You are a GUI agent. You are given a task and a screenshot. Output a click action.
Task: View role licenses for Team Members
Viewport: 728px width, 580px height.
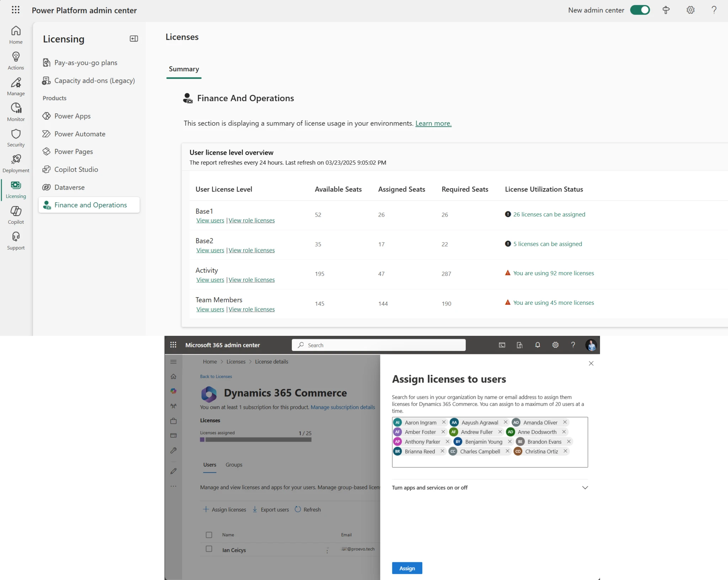(x=252, y=309)
